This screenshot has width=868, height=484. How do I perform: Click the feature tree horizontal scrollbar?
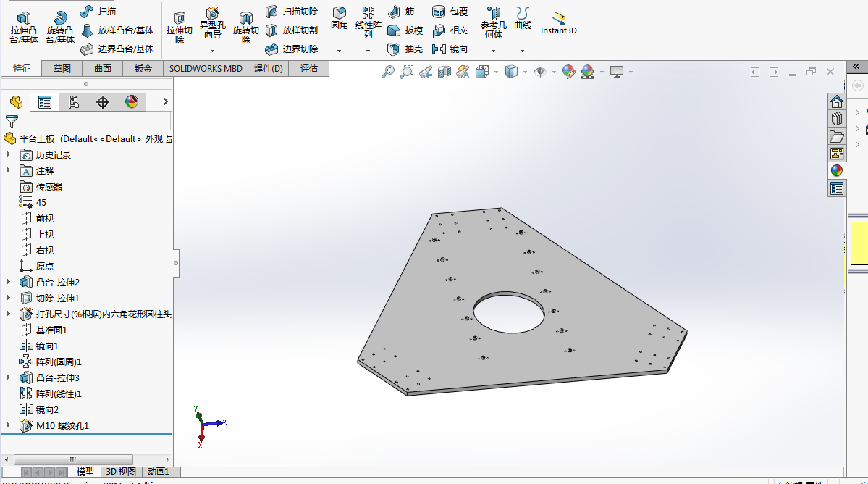pyautogui.click(x=73, y=459)
